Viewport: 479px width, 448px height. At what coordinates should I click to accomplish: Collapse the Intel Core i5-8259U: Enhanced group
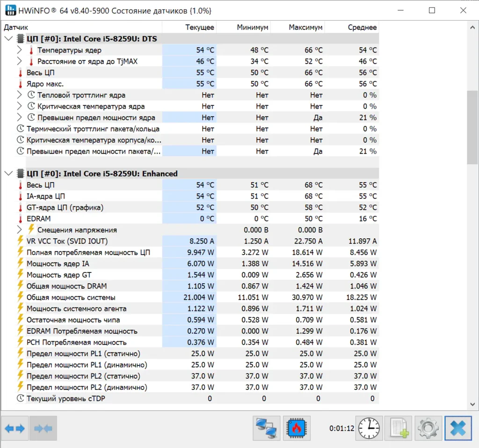(8, 174)
